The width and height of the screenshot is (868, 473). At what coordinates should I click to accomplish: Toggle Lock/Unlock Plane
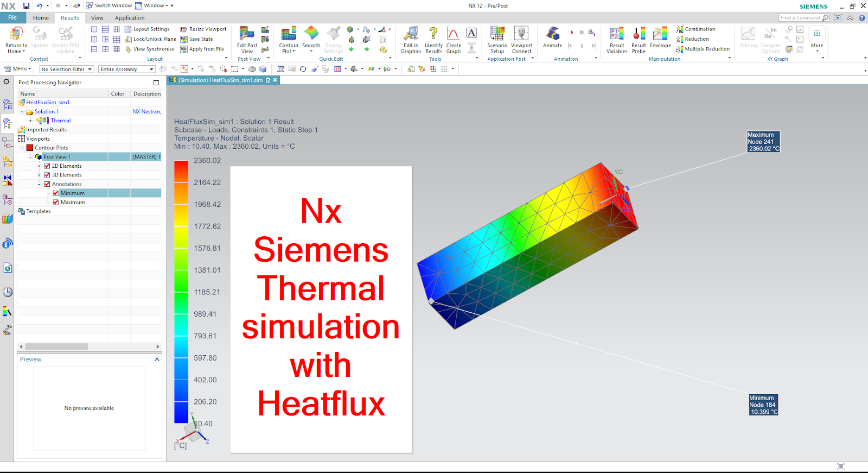(150, 39)
